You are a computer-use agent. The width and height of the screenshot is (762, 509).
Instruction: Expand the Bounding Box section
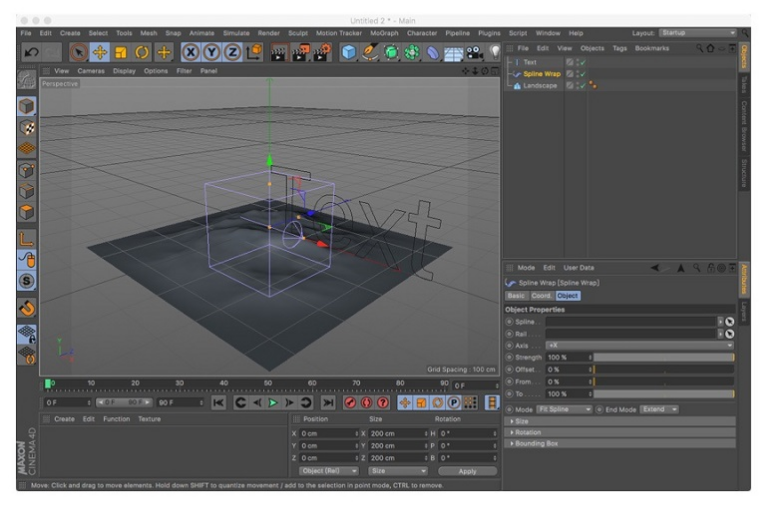coord(537,443)
